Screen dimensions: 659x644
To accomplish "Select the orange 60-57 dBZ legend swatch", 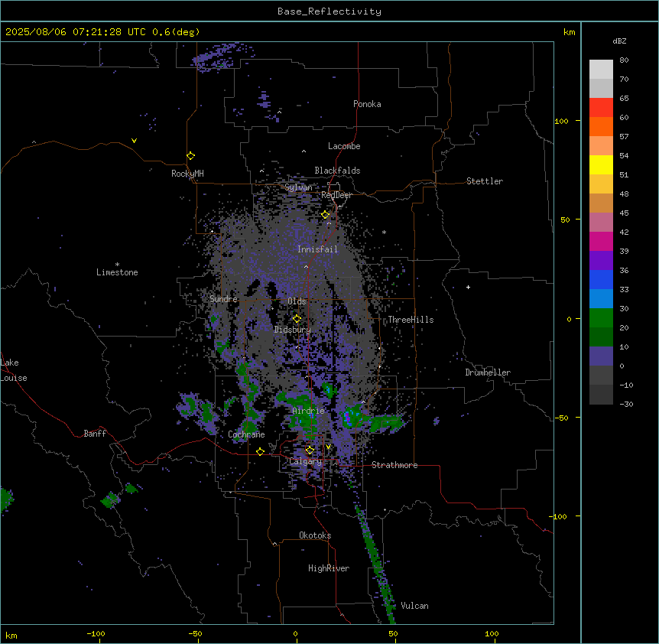I will click(x=601, y=126).
